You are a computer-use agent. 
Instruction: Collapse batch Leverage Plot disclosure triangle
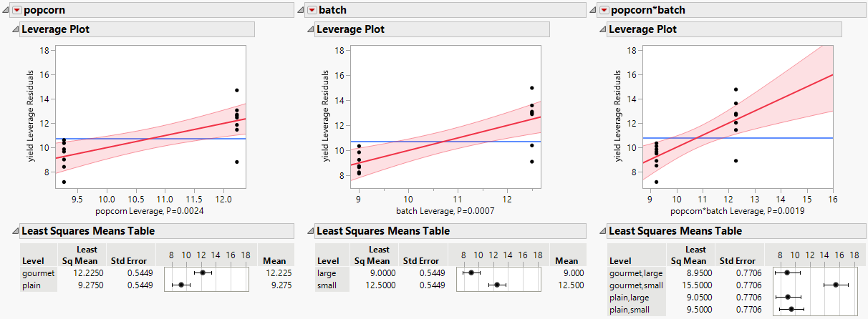point(309,29)
